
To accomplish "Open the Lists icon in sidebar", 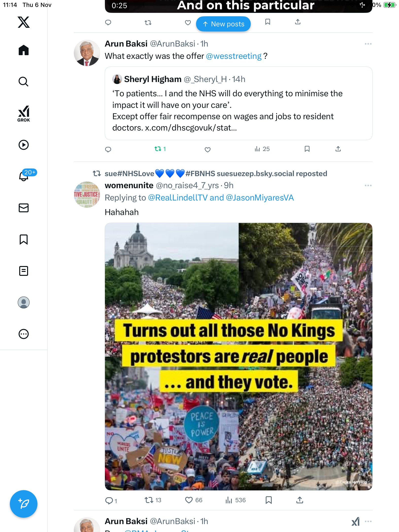I will (24, 271).
